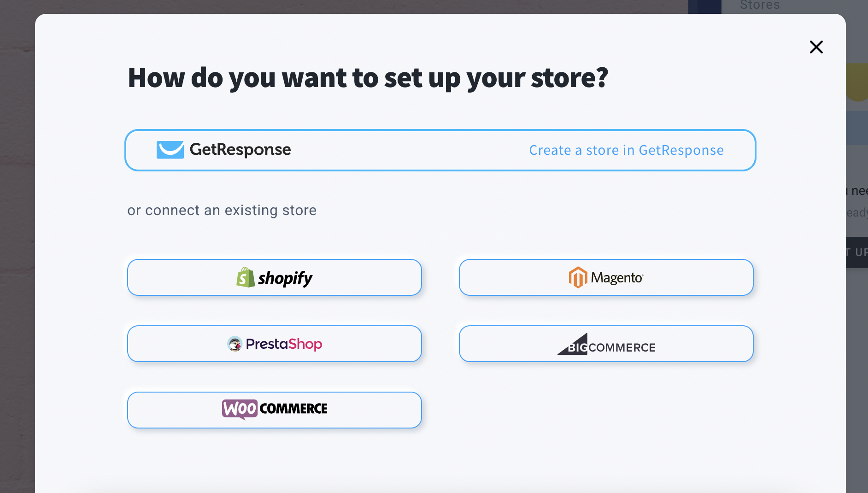868x493 pixels.
Task: Pick the PrestaShop wordmark
Action: click(284, 344)
